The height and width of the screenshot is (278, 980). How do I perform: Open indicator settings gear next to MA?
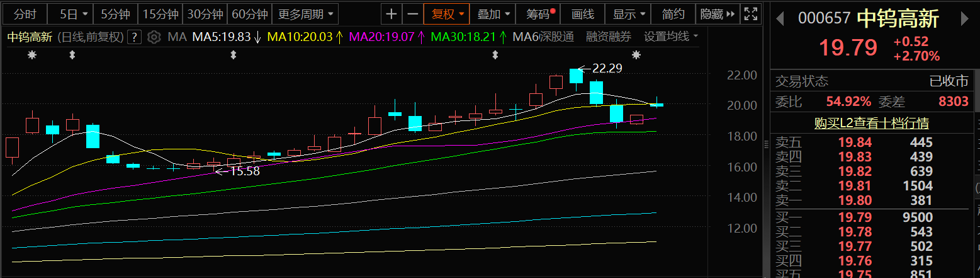(154, 37)
